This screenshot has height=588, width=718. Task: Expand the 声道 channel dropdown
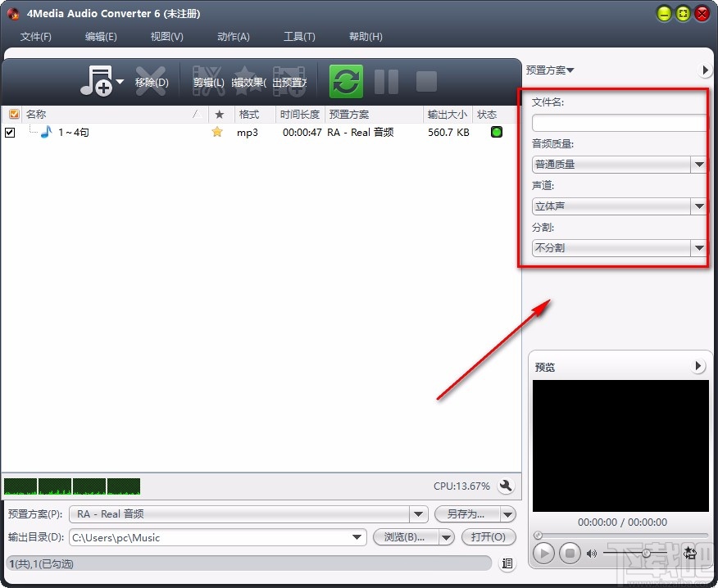click(x=698, y=206)
